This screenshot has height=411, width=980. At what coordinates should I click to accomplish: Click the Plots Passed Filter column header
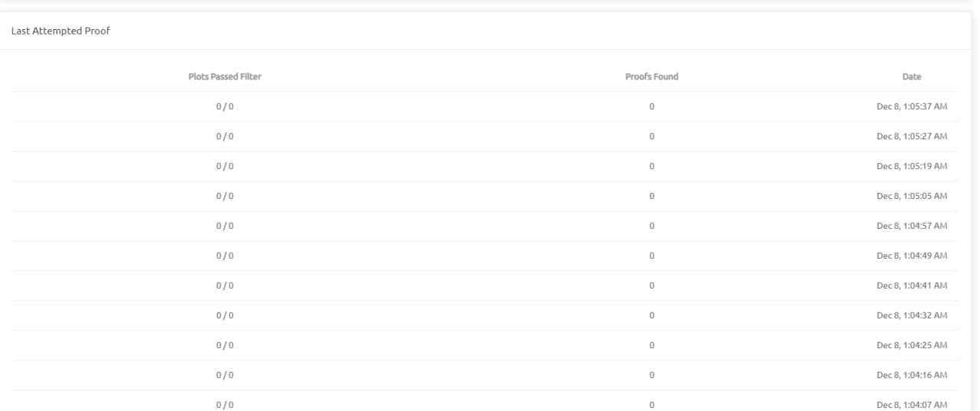pyautogui.click(x=225, y=77)
